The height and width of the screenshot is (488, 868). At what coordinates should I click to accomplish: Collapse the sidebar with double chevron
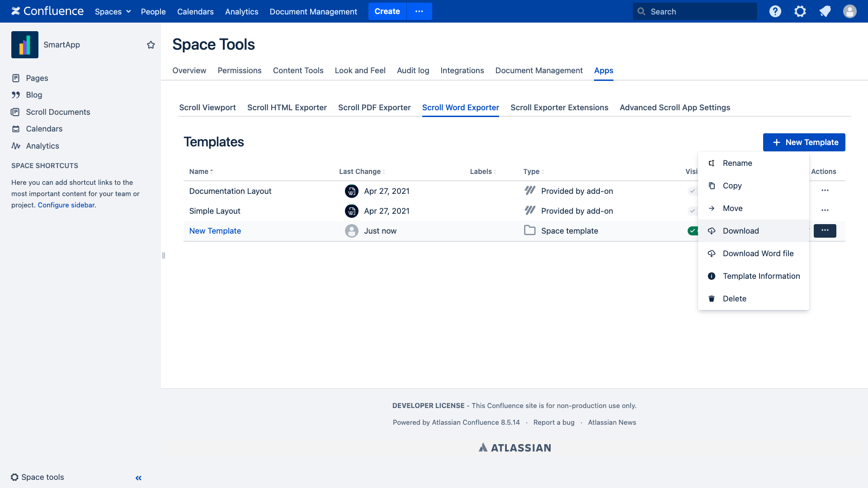click(138, 478)
